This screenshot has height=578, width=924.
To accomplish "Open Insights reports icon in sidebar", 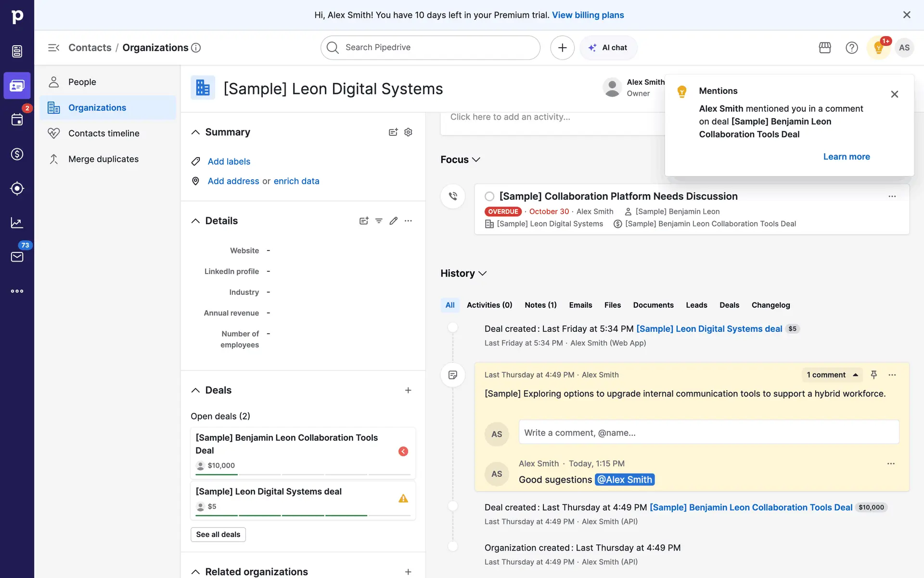I will 17,223.
